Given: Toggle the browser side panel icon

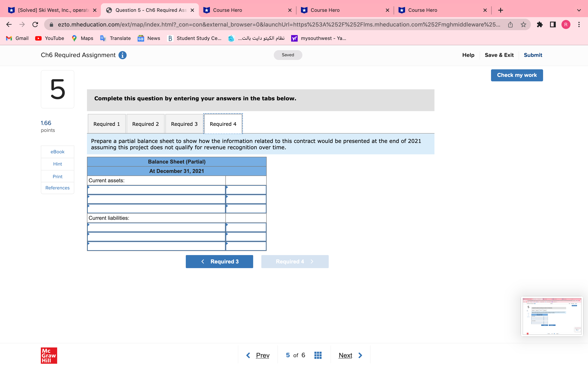Looking at the screenshot, I should coord(553,24).
